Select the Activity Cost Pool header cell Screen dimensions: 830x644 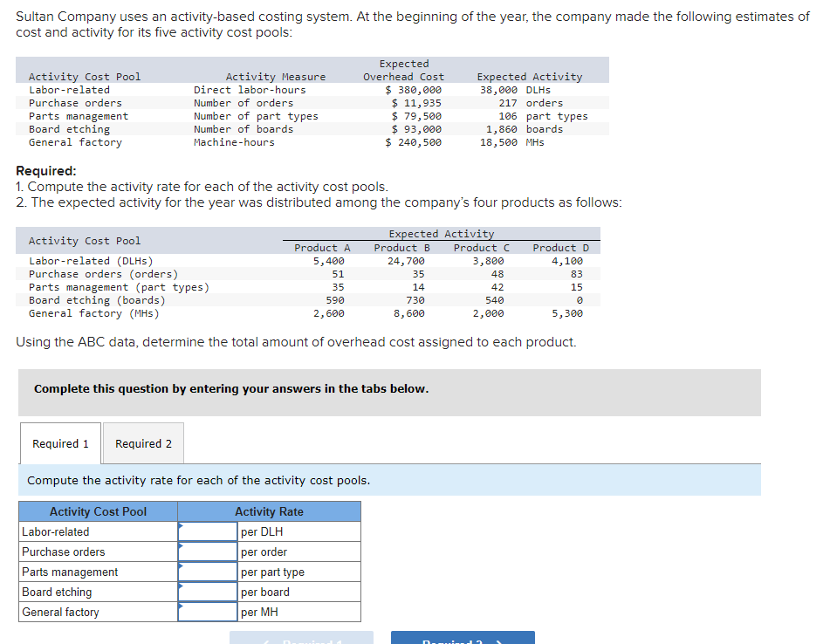point(97,511)
